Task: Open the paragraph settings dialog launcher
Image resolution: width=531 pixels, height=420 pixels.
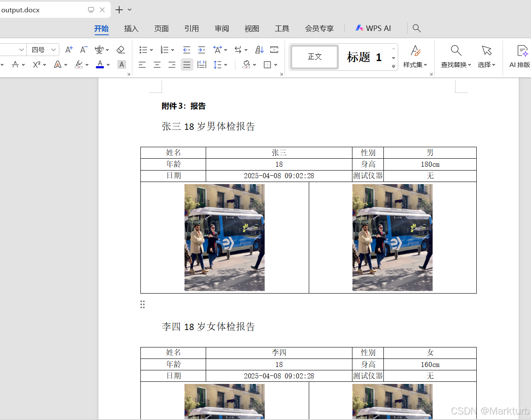Action: tap(281, 74)
